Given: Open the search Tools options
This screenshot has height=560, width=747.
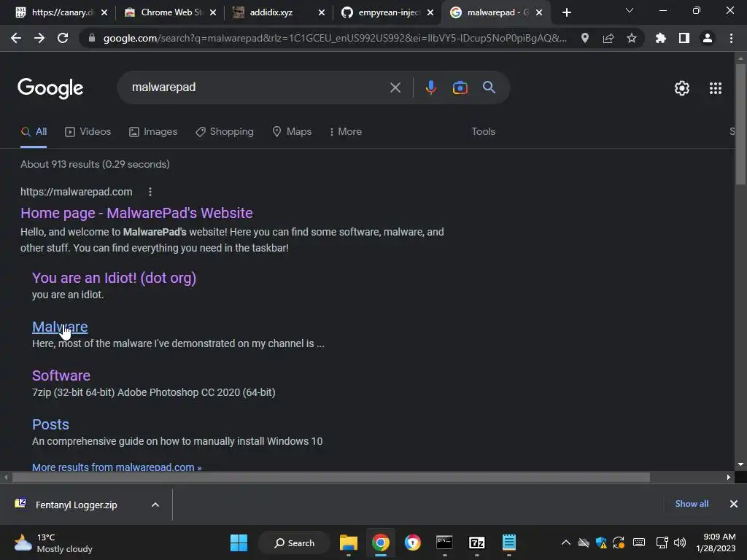Looking at the screenshot, I should 483,131.
